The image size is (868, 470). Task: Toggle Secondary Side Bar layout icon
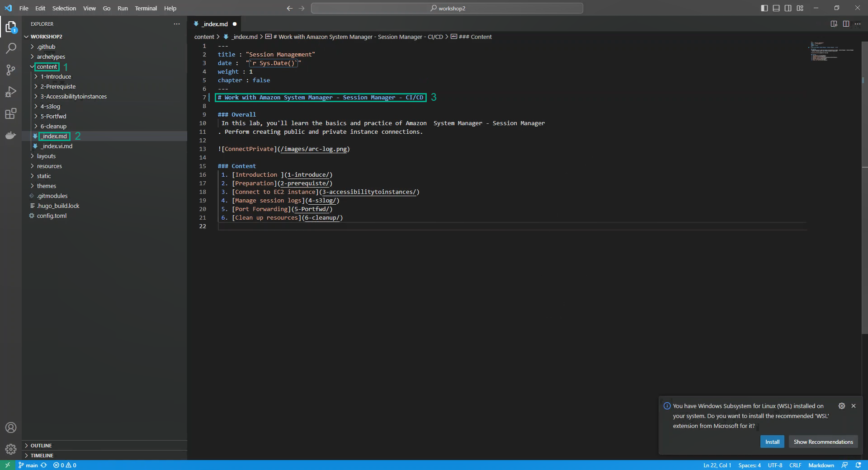pos(788,8)
